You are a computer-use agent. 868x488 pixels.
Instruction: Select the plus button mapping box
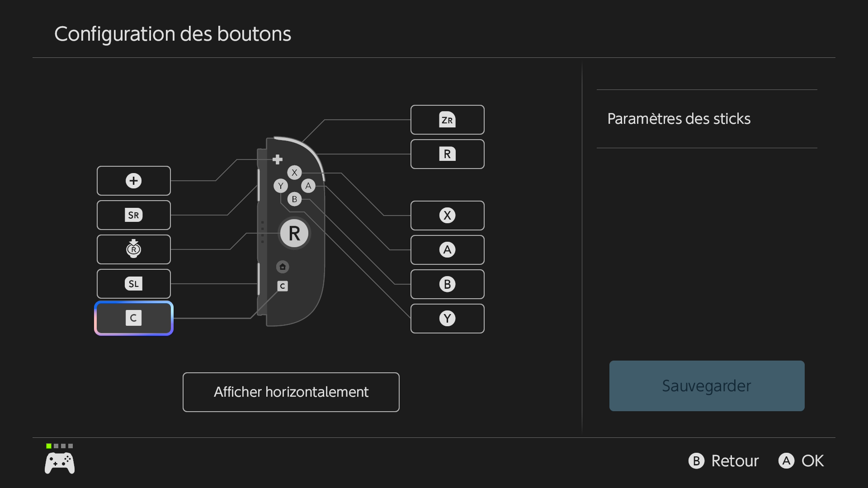(133, 181)
